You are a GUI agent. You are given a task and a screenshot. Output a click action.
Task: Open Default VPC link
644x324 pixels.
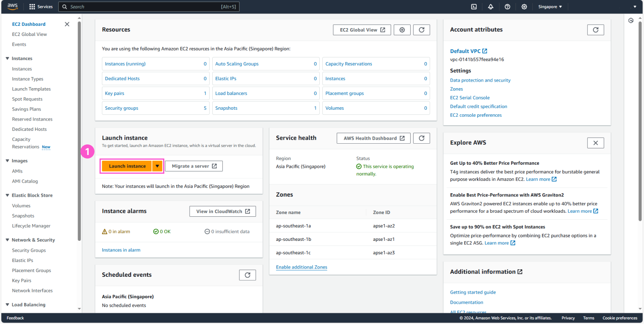(x=465, y=51)
